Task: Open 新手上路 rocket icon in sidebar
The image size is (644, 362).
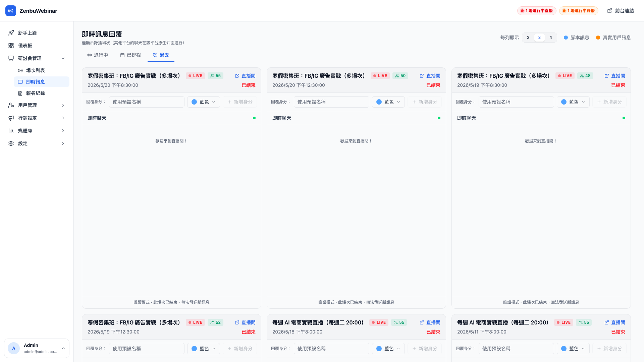Action: tap(11, 33)
